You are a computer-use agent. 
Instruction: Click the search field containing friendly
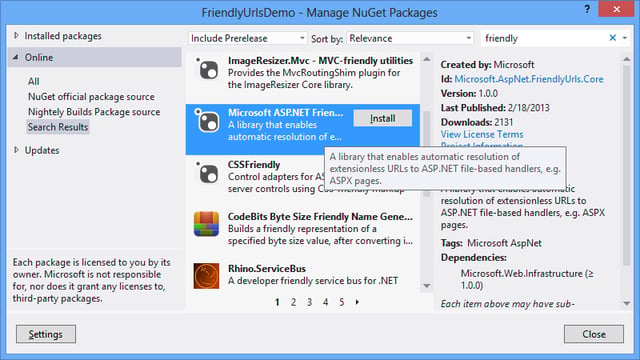click(x=544, y=38)
